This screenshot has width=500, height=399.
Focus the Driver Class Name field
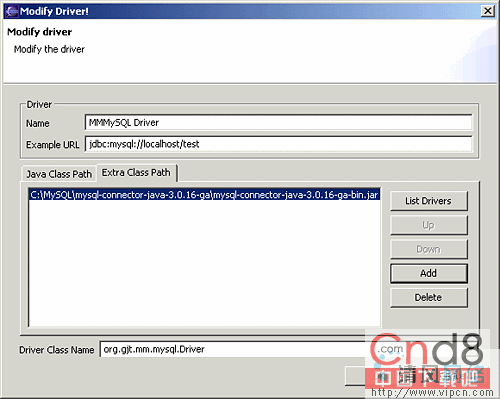click(233, 349)
